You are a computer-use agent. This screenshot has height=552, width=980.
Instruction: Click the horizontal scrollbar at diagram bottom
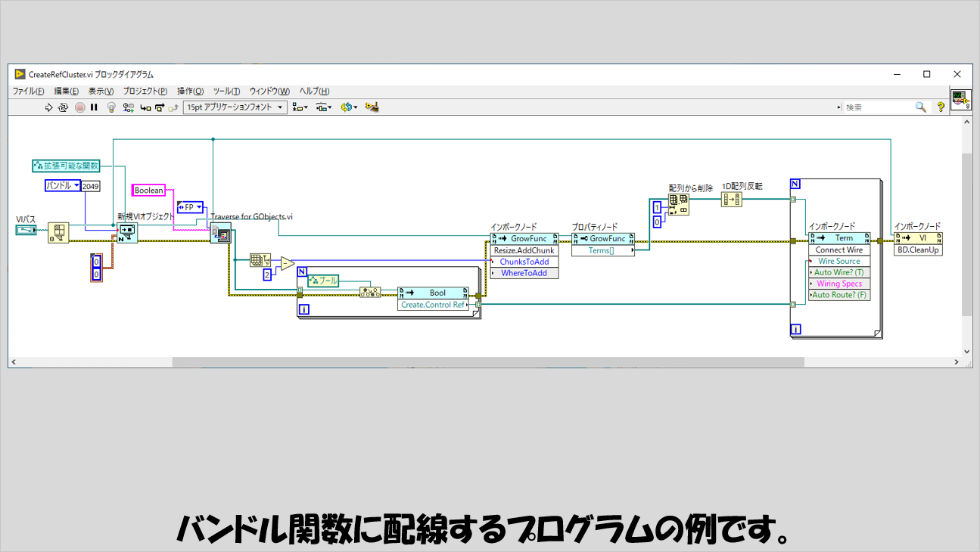(484, 362)
